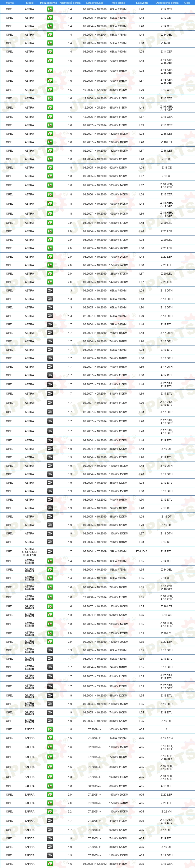The width and height of the screenshot is (195, 868).
Task: Click petrol icon in Zafira 08.2008 -> 12.2012 row
Action: click(x=50, y=864)
